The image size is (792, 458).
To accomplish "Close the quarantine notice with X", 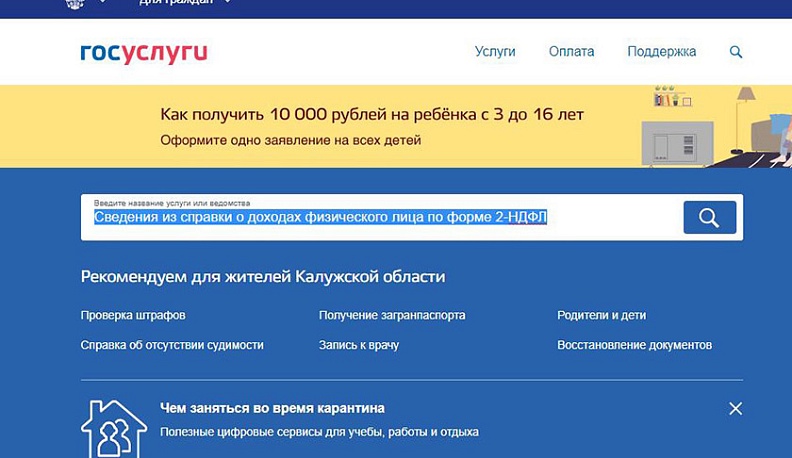I will coord(735,408).
